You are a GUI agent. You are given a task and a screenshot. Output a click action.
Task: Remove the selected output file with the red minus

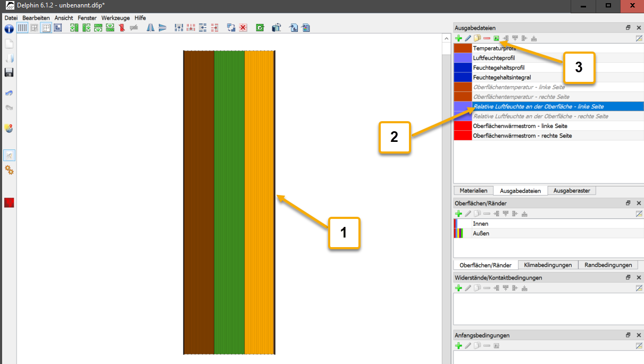487,38
